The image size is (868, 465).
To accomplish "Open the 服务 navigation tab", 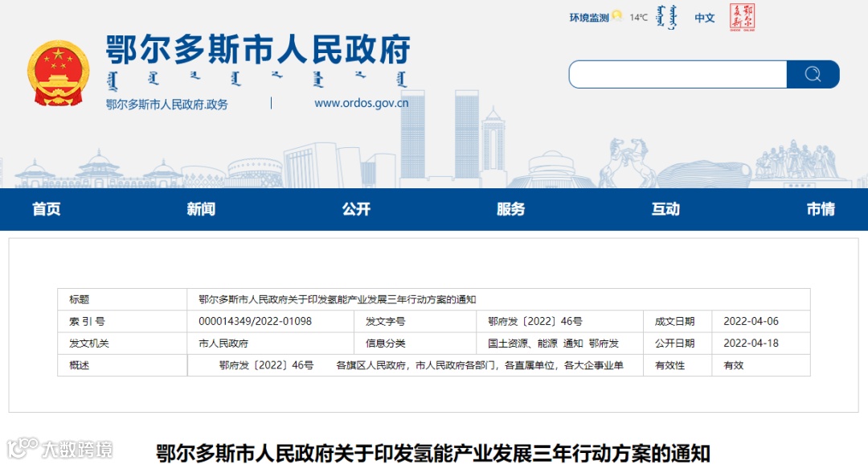I will tap(510, 209).
